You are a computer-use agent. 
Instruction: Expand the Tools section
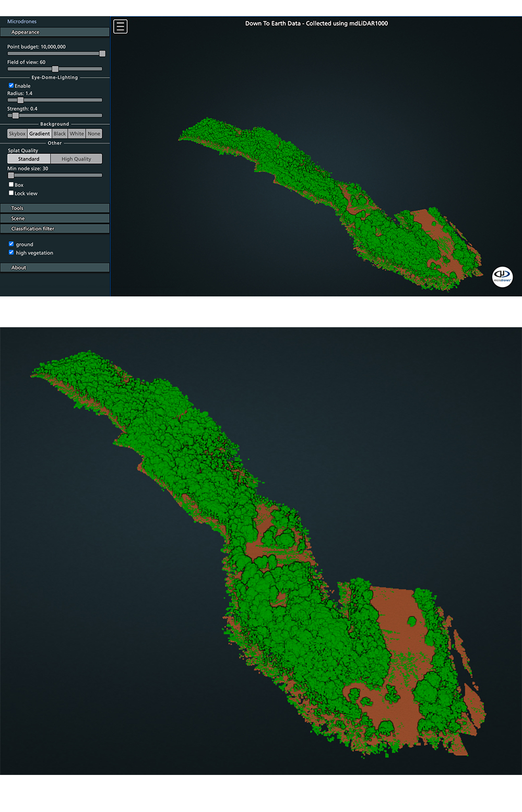pos(55,208)
